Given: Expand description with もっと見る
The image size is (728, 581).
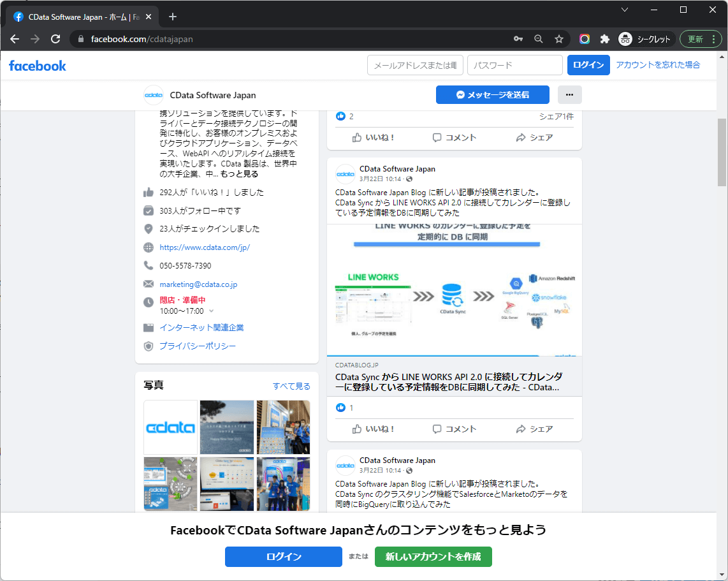Looking at the screenshot, I should click(239, 173).
